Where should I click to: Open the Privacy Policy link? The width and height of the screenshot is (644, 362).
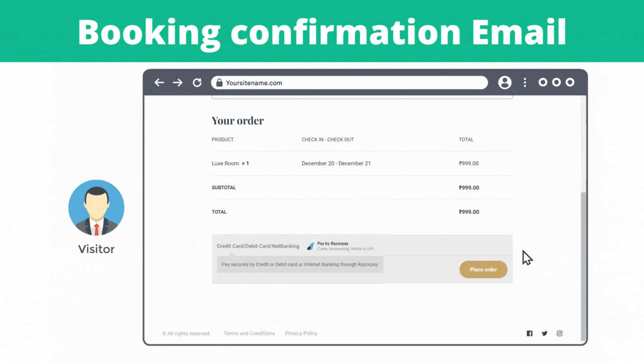[301, 333]
